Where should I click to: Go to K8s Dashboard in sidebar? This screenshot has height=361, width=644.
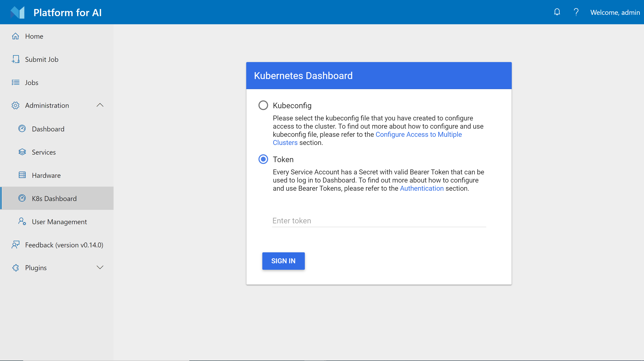54,198
